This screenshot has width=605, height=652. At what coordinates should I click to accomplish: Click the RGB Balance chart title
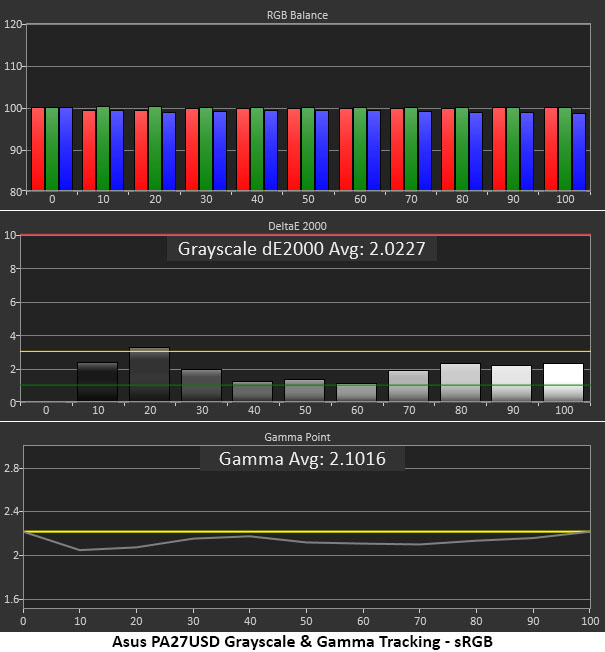[x=297, y=15]
